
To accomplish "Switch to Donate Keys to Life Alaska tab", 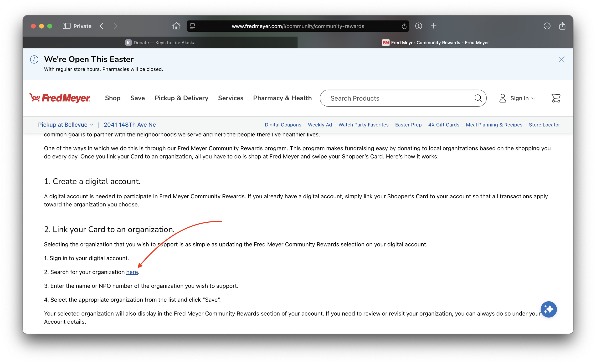I will [x=160, y=43].
